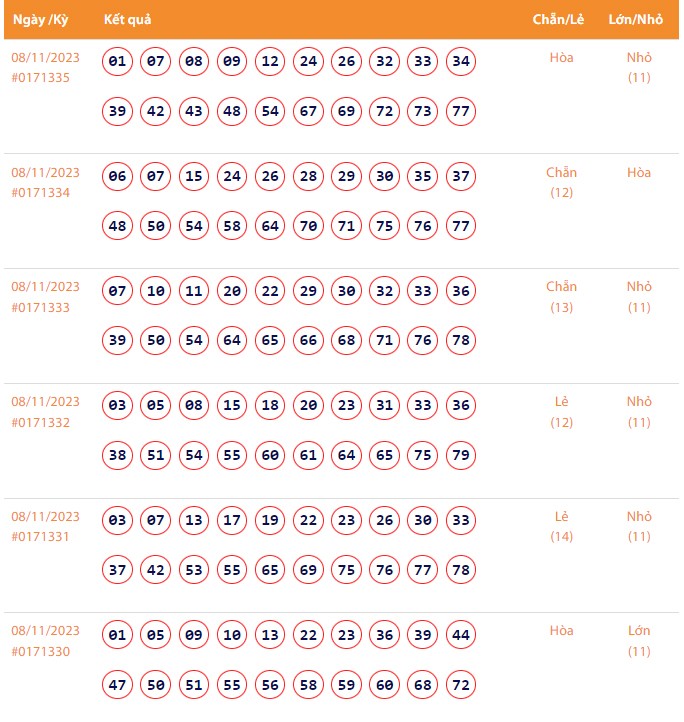Image resolution: width=684 pixels, height=722 pixels.
Task: Click draw ID #0171335
Action: click(41, 78)
